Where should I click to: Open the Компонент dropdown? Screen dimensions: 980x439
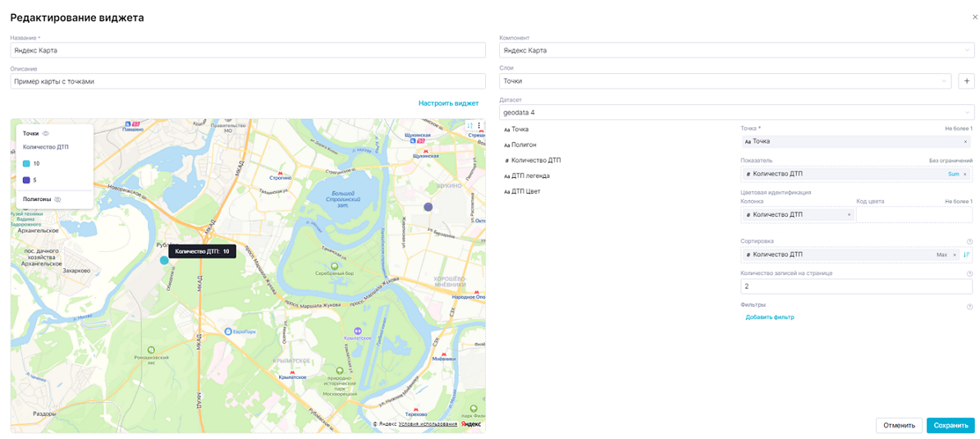pos(736,50)
